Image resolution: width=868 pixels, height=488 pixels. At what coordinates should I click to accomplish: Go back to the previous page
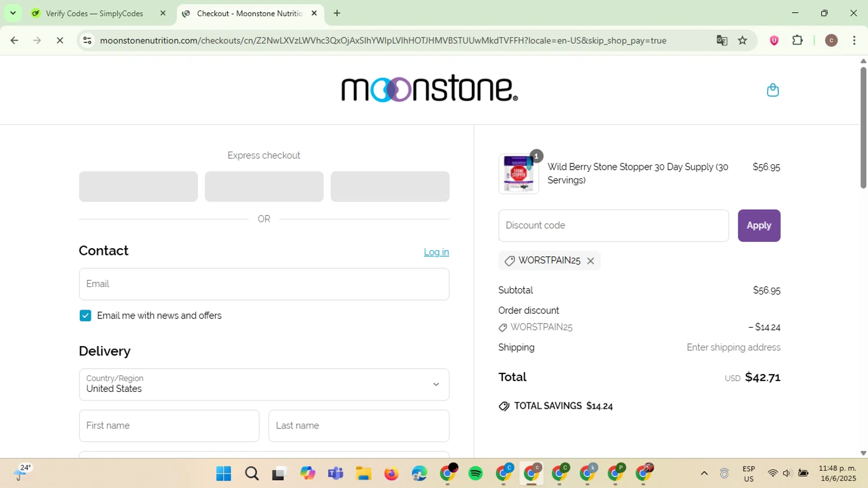pyautogui.click(x=14, y=41)
